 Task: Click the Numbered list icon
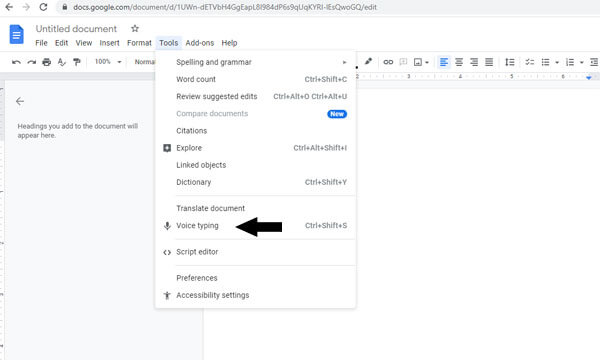pos(570,62)
